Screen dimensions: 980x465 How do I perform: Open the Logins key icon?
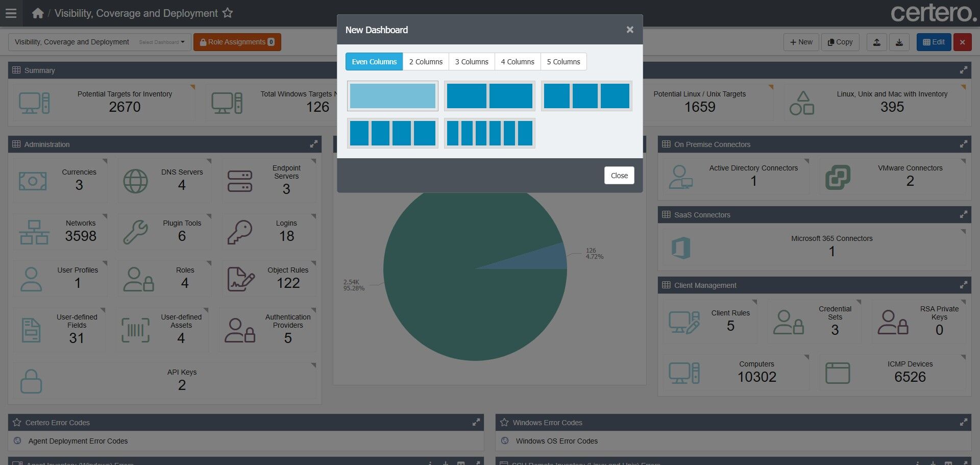pyautogui.click(x=240, y=232)
